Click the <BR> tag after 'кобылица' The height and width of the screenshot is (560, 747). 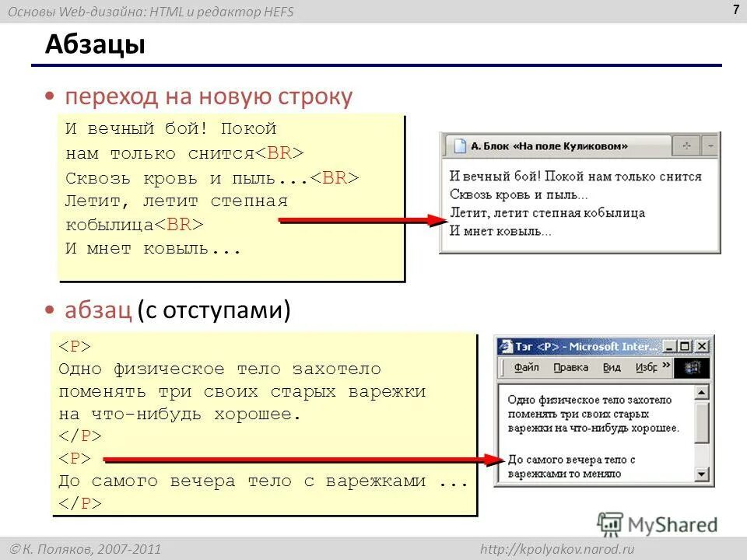(x=179, y=224)
